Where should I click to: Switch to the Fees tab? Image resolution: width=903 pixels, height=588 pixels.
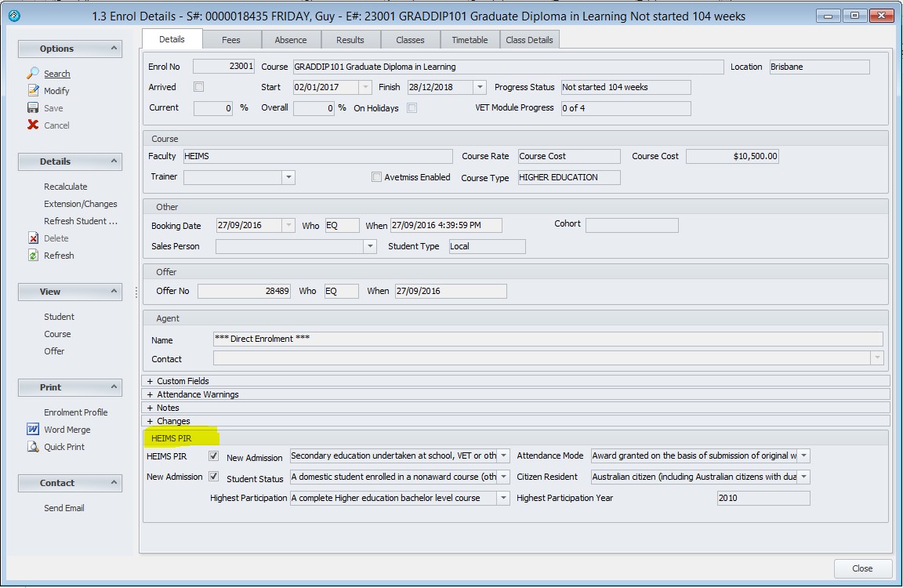[x=231, y=40]
